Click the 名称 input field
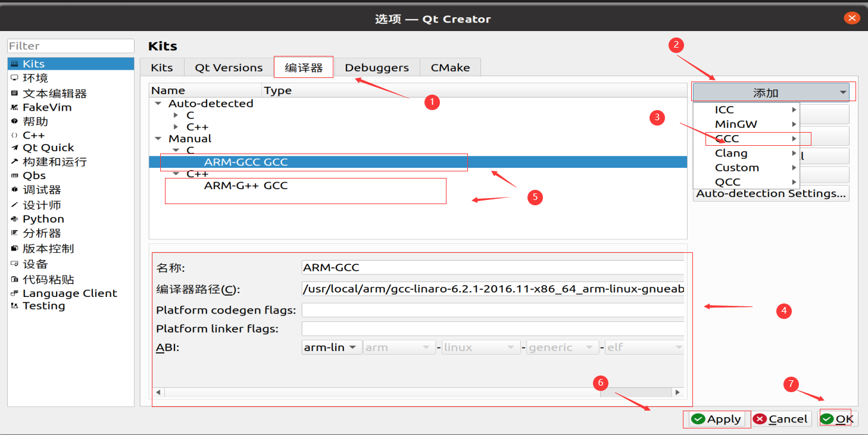Viewport: 868px width, 435px height. click(x=493, y=268)
